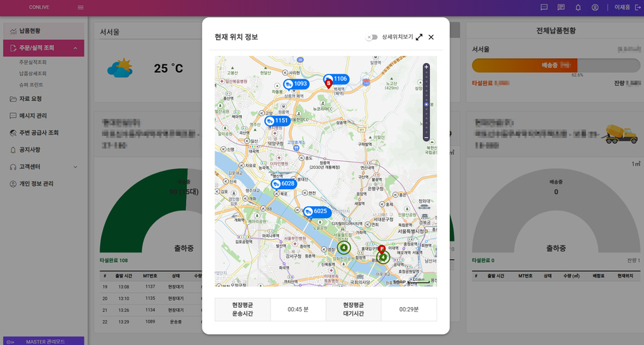Open the notifications bell icon
The height and width of the screenshot is (345, 644).
[578, 7]
